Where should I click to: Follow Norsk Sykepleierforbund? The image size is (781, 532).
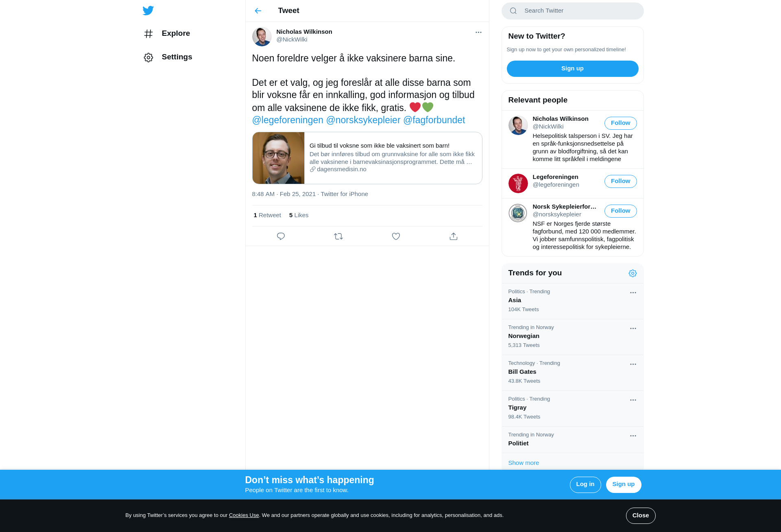click(x=620, y=211)
